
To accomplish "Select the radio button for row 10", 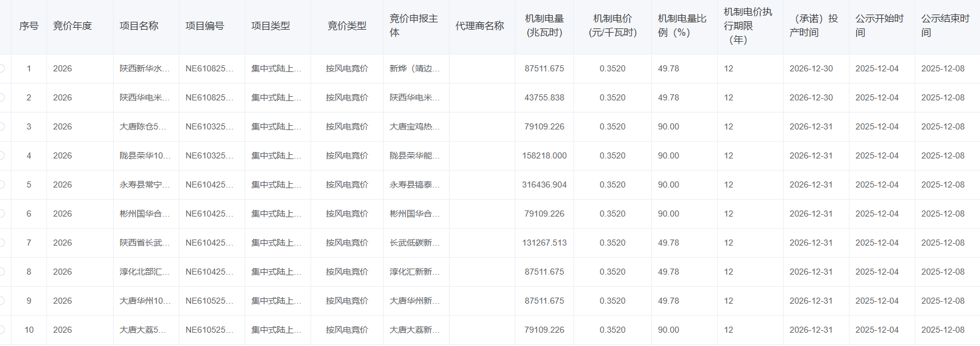I will click(2, 330).
